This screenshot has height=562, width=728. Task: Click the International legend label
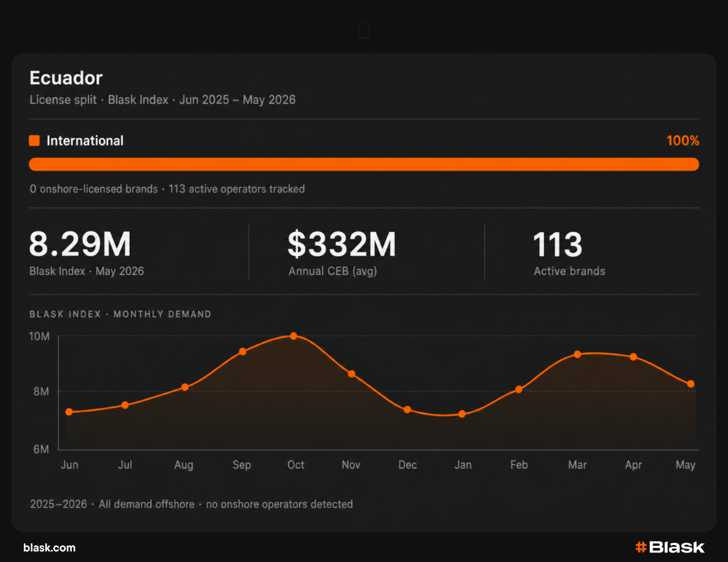pos(85,141)
